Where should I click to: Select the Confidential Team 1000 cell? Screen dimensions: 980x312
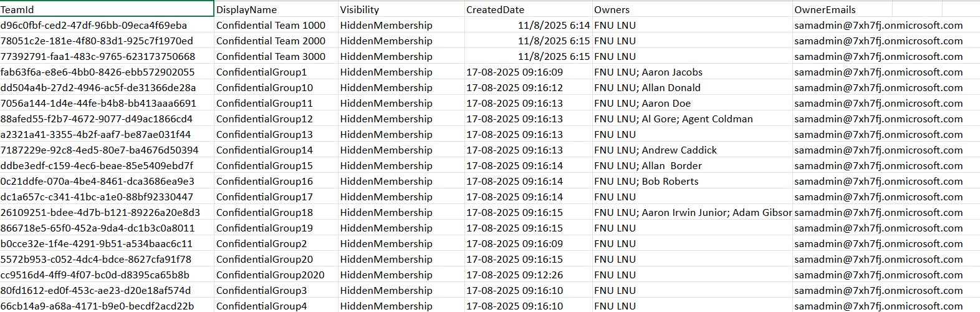(x=276, y=25)
